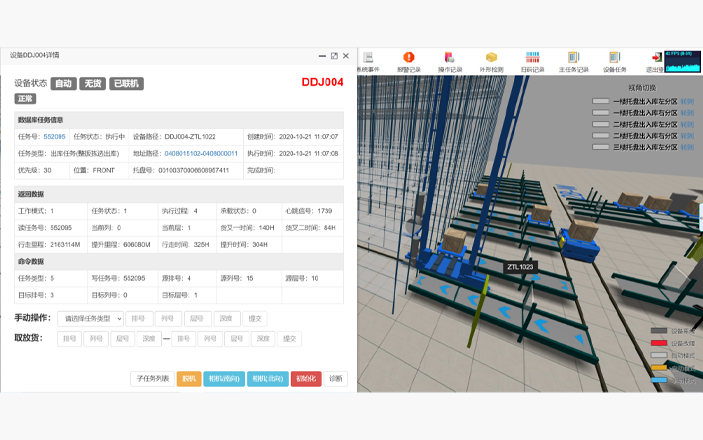The height and width of the screenshot is (440, 703).
Task: Open the 设备任务 device task icon
Action: tap(614, 61)
